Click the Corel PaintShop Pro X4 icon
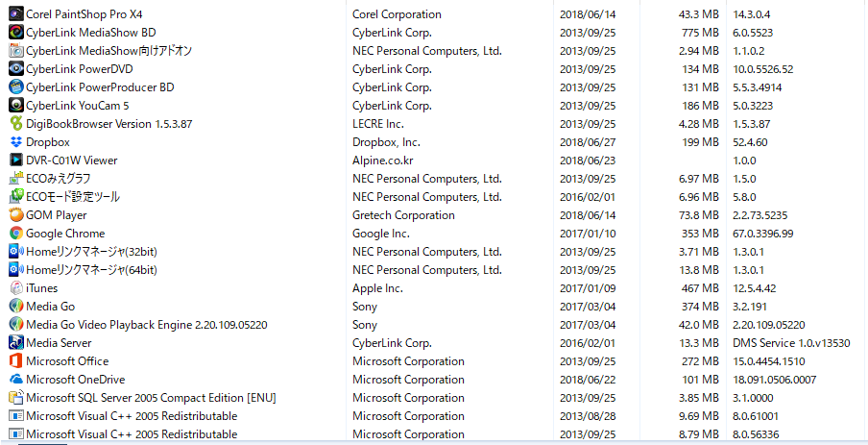This screenshot has width=868, height=445. [16, 14]
